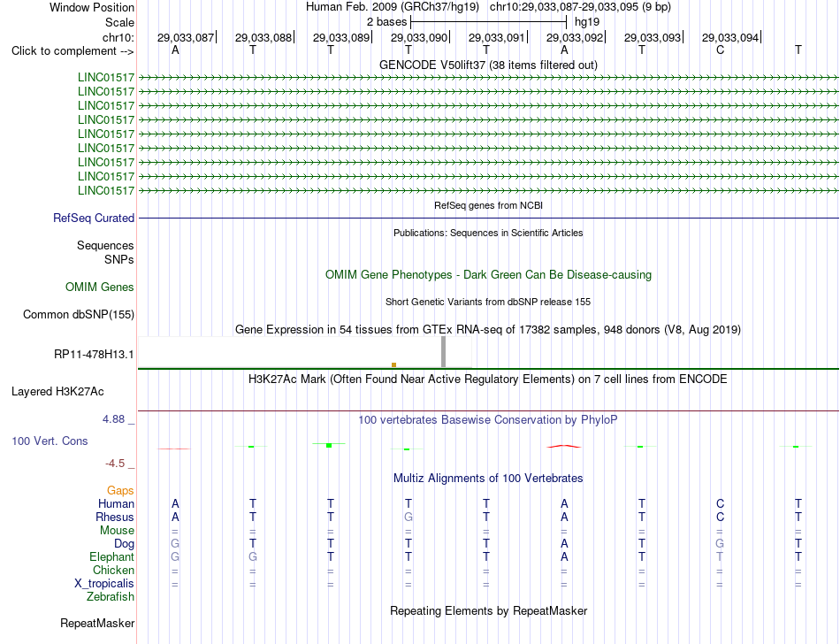Select the Elephant alignment row label
Screen dimensions: 840x644
111,557
